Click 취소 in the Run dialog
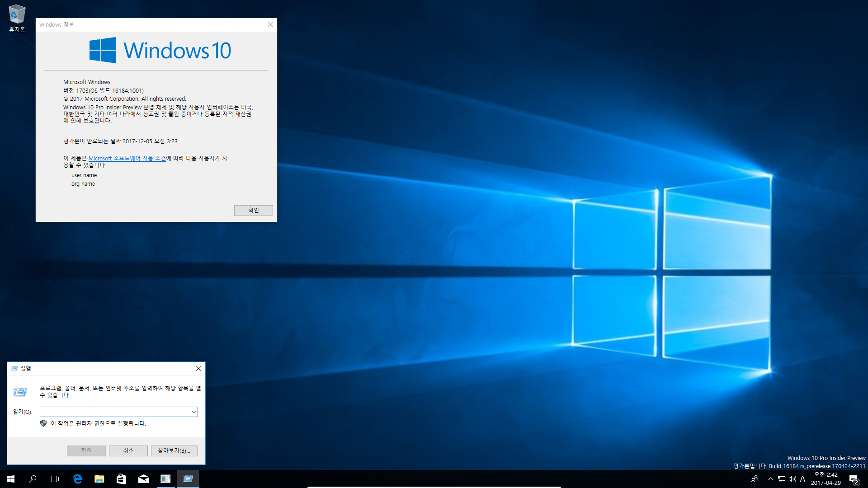The width and height of the screenshot is (868, 488). [x=128, y=450]
